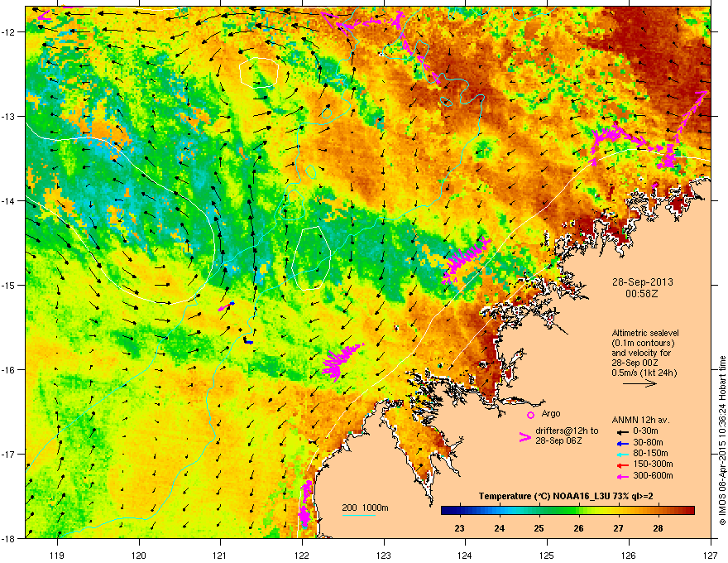Screen dimensions: 728x563
Task: Click the time text '00:58Z'
Action: pos(641,294)
